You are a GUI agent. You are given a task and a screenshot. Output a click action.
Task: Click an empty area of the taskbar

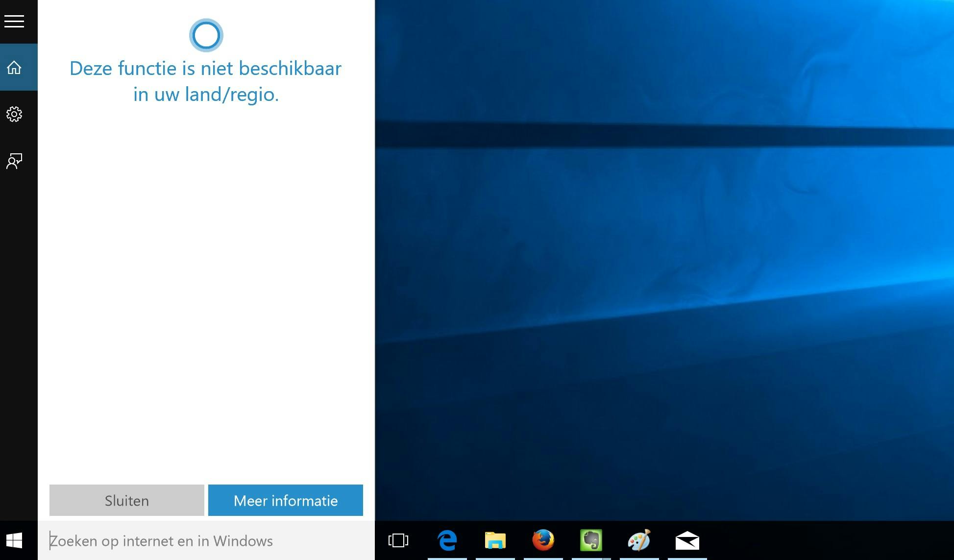pyautogui.click(x=833, y=541)
